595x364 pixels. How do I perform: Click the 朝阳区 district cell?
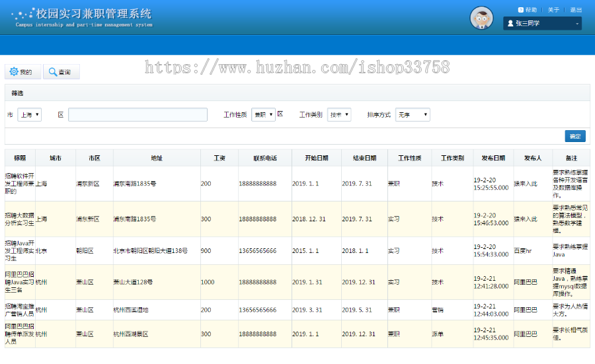(x=95, y=250)
